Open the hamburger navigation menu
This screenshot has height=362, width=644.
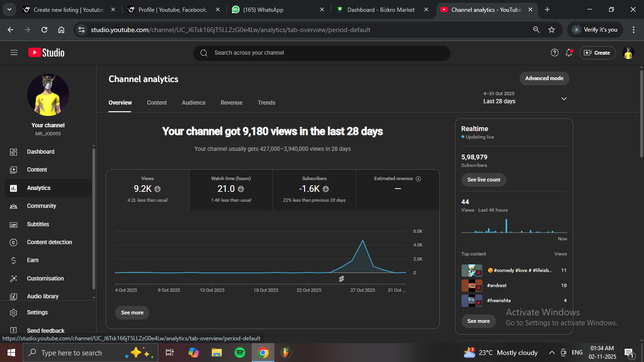14,53
